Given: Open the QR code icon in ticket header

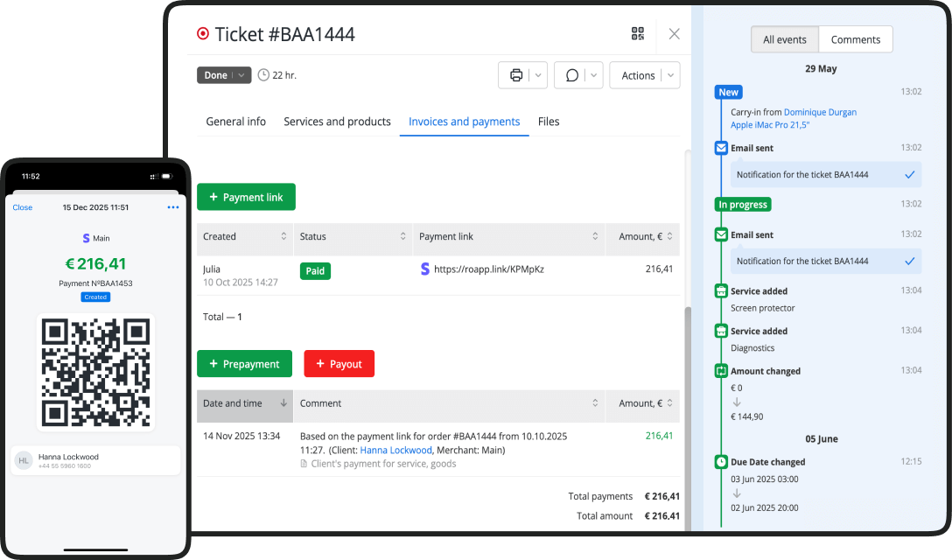Looking at the screenshot, I should (637, 34).
